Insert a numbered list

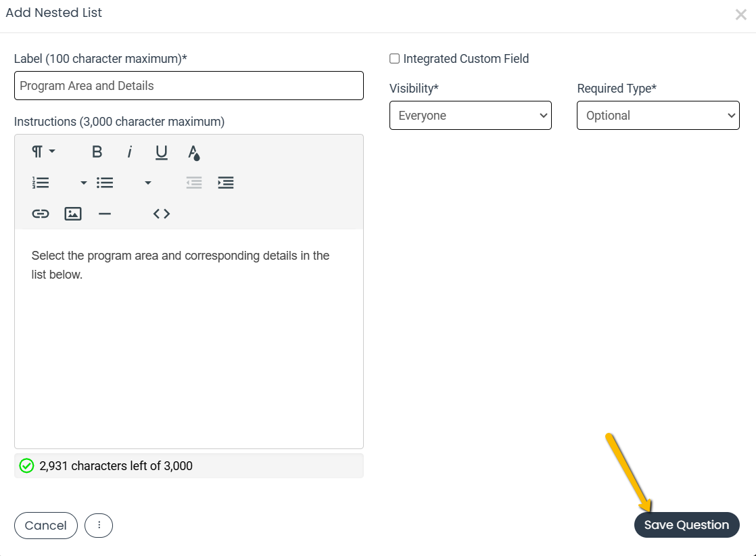click(x=41, y=183)
